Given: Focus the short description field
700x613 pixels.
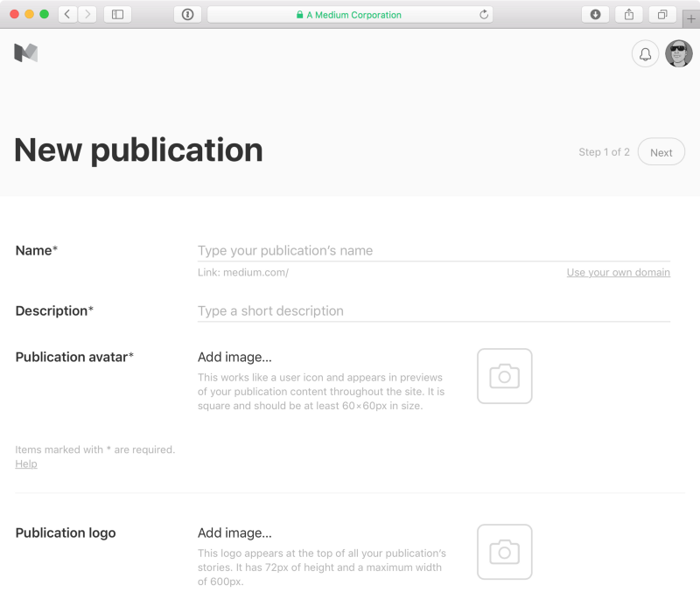Looking at the screenshot, I should click(x=433, y=311).
